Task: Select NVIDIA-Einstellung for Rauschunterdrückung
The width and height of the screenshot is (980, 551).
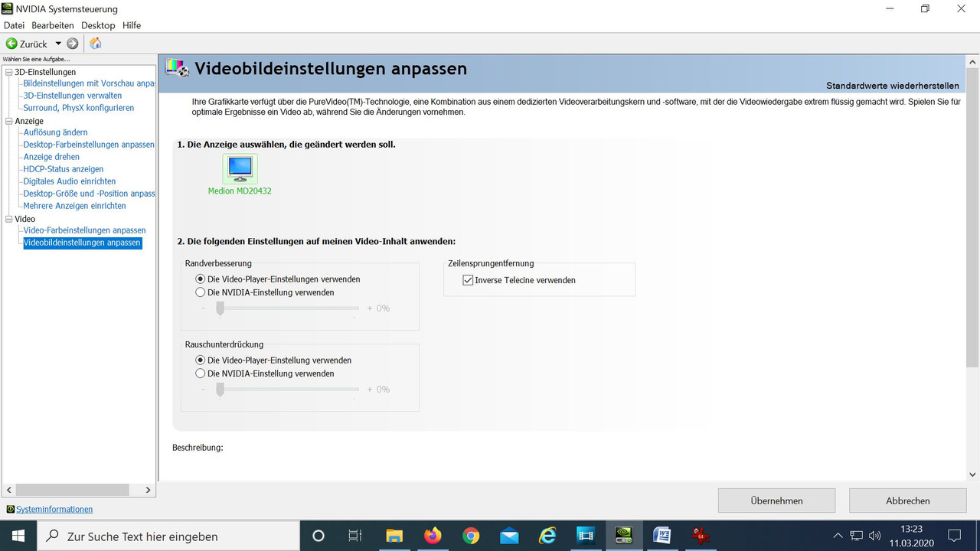Action: point(201,373)
